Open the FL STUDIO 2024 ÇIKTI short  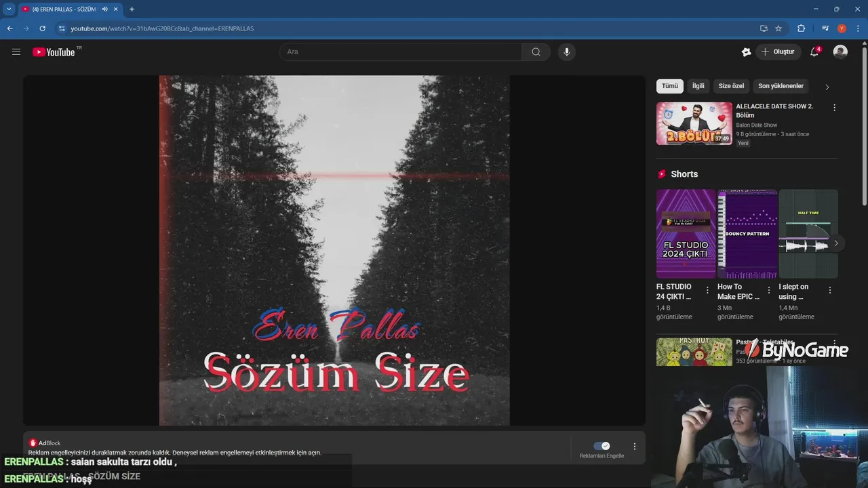[x=686, y=234]
